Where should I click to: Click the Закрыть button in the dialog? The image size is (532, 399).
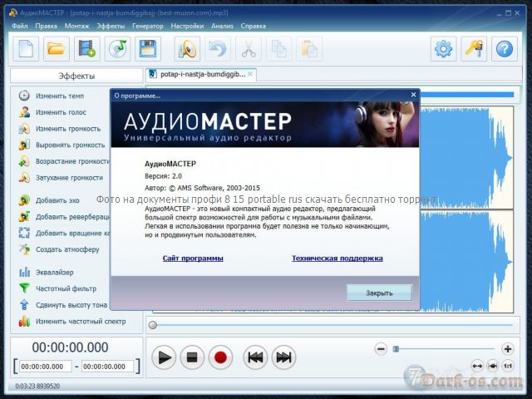pyautogui.click(x=379, y=293)
